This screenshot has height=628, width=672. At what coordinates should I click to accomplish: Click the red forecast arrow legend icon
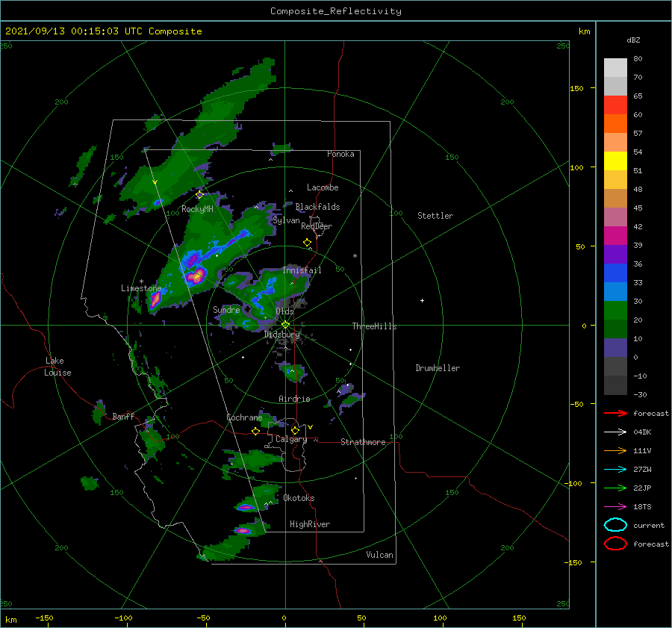(615, 413)
